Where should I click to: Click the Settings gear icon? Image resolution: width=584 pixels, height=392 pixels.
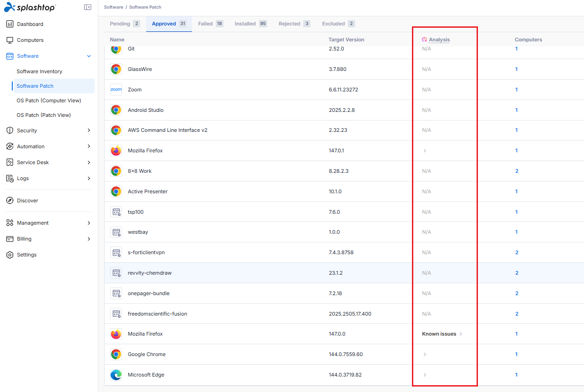[x=10, y=255]
